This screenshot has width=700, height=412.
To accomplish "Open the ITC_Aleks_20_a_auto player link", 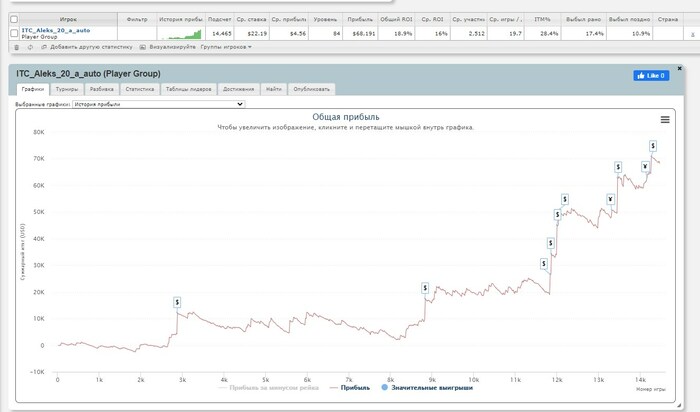I will coord(56,30).
